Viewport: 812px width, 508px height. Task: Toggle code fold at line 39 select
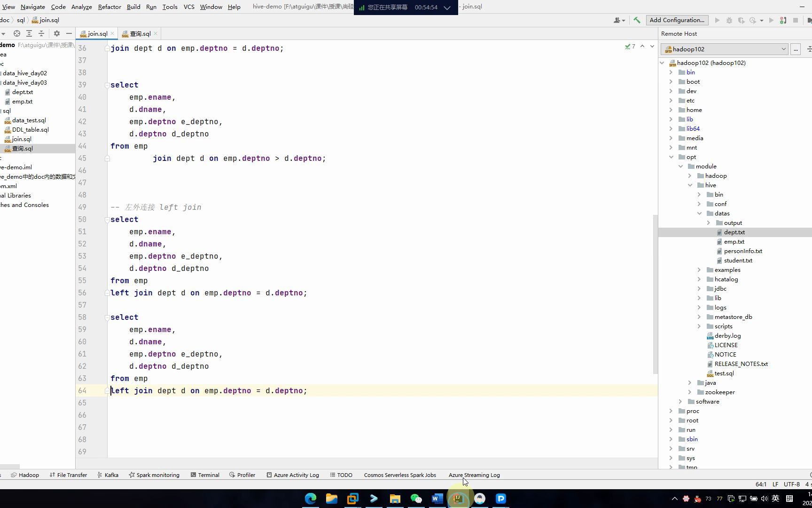(107, 85)
